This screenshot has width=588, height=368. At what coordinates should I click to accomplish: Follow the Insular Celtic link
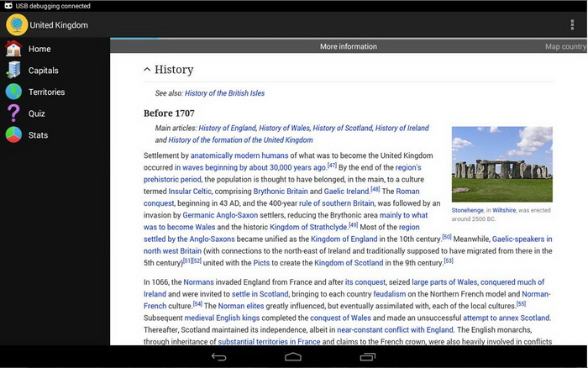(190, 192)
